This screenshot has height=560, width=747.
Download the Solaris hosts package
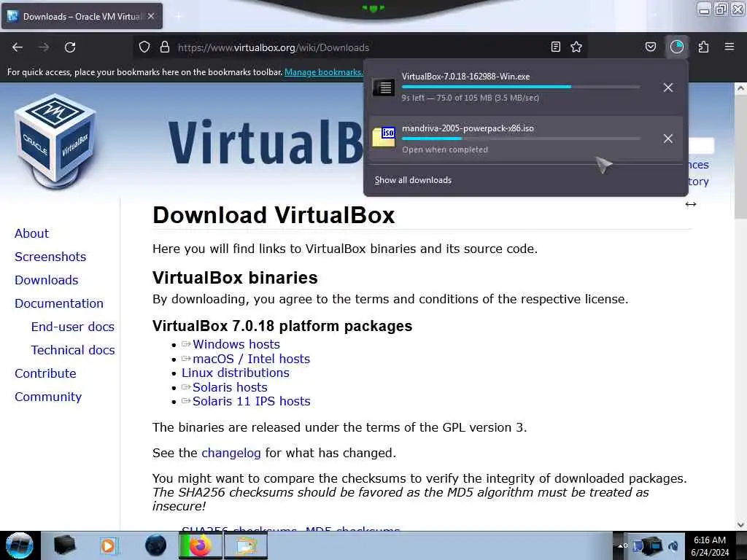coord(230,387)
